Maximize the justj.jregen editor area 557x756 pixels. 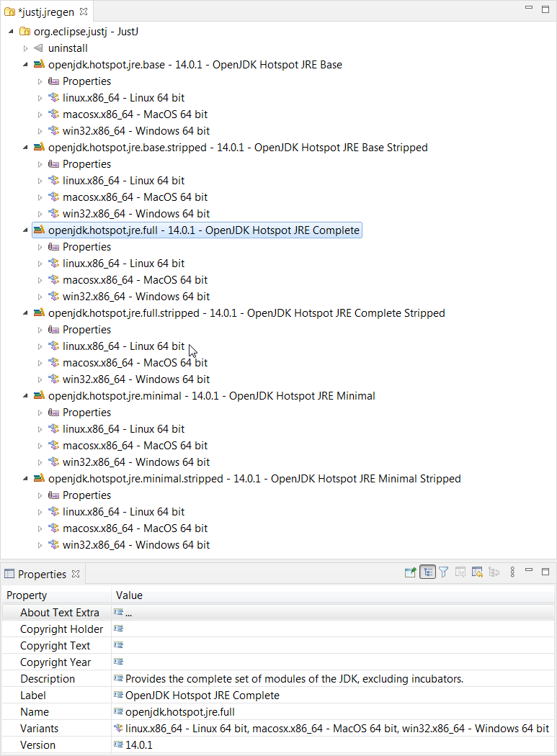(545, 9)
